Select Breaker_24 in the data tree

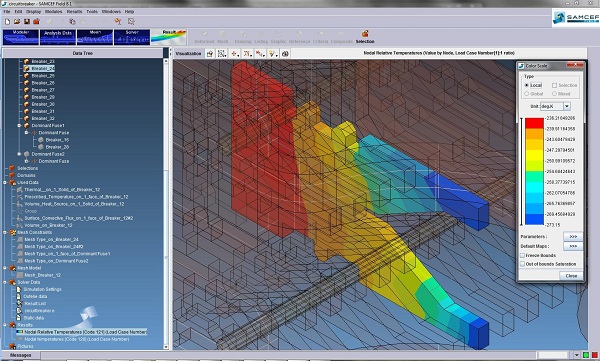(x=43, y=69)
